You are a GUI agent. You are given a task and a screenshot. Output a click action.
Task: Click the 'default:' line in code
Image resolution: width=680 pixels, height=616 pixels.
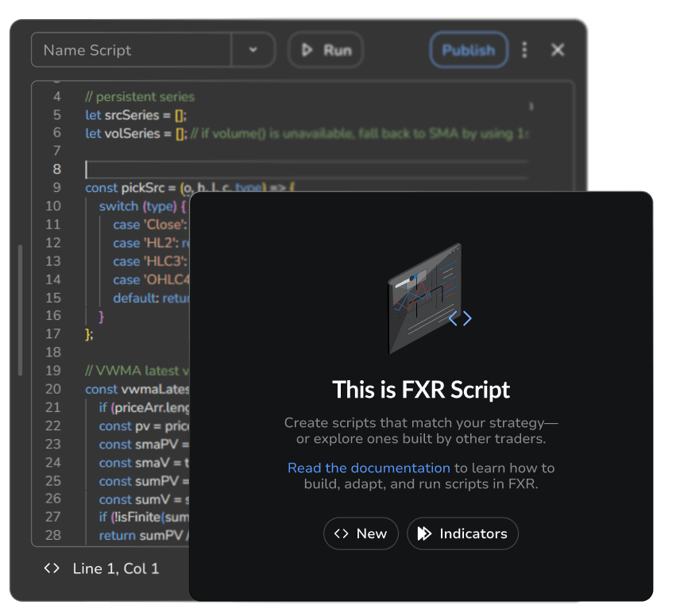coord(151,298)
